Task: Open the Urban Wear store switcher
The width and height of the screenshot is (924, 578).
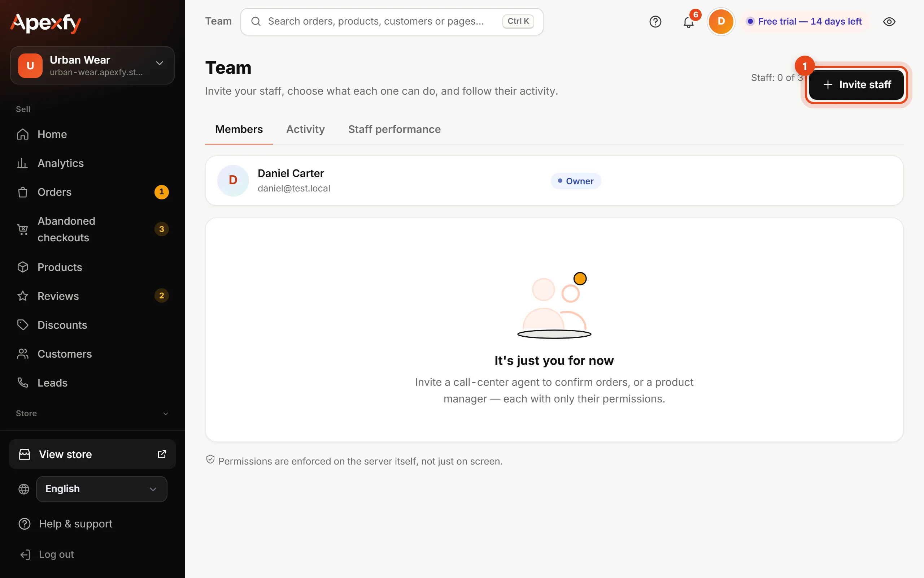Action: [92, 65]
